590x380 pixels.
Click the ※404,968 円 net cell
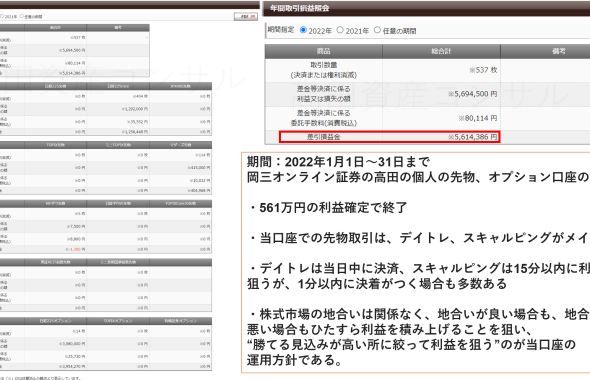click(x=199, y=190)
